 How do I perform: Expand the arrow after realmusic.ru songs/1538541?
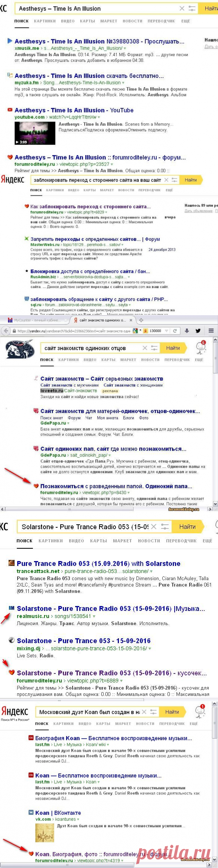[94, 616]
